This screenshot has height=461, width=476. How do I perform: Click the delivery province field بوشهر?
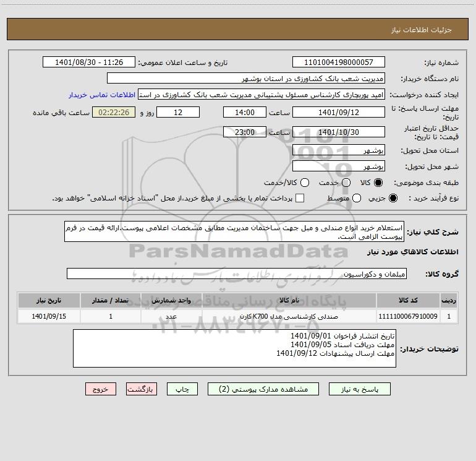click(339, 150)
